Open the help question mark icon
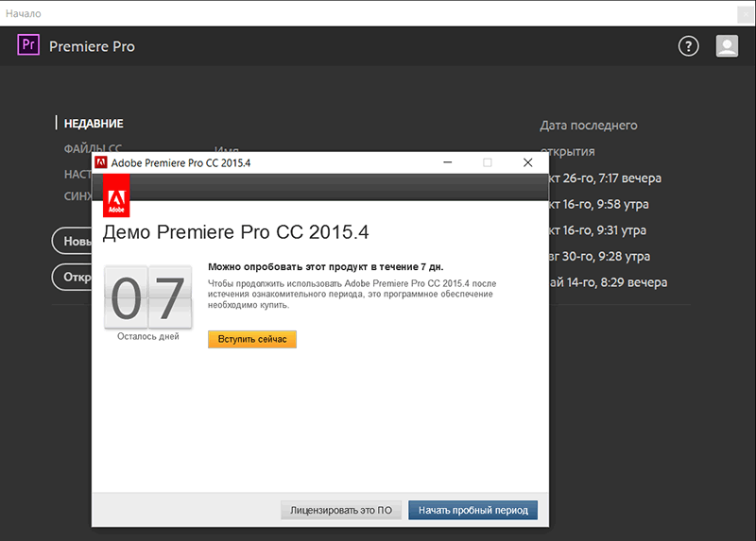 click(x=689, y=46)
